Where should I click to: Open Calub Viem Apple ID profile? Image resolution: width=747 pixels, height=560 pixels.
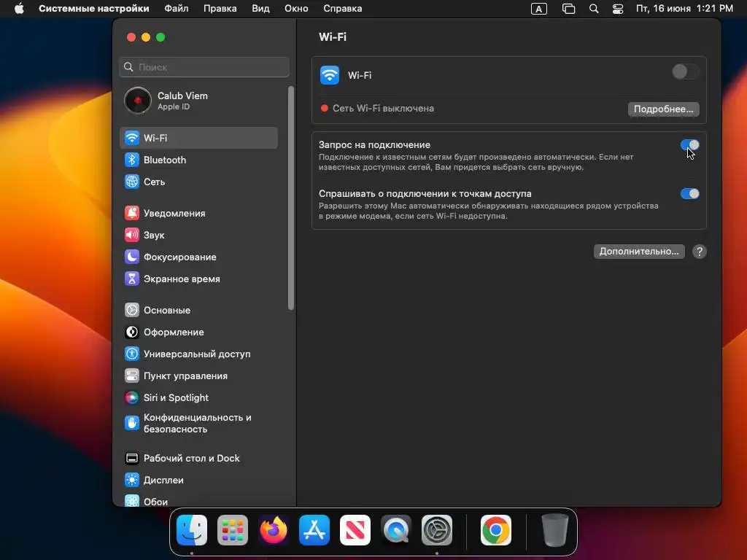click(x=198, y=101)
